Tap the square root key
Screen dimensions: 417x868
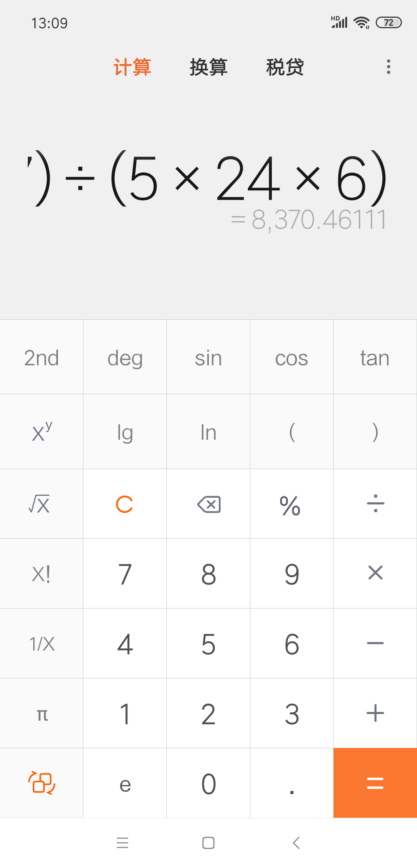pos(42,504)
